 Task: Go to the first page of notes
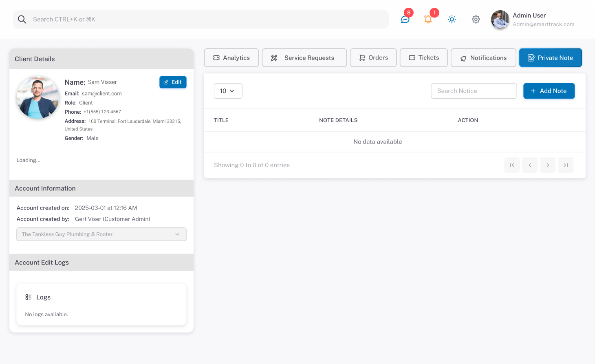click(512, 165)
